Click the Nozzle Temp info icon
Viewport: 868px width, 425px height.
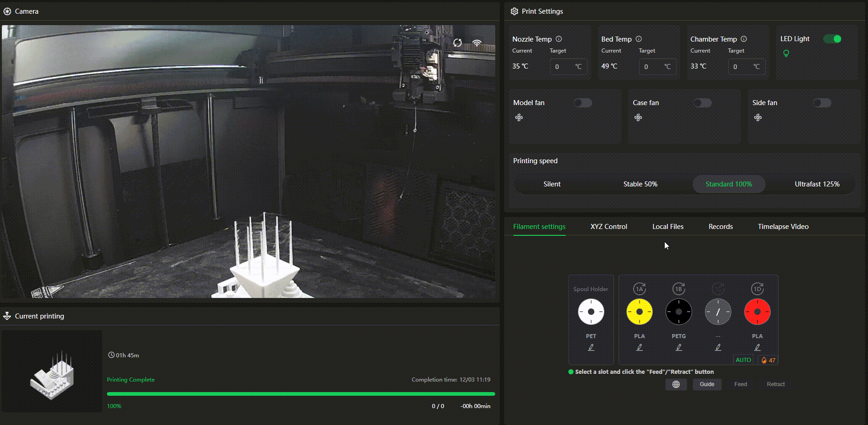pos(559,39)
